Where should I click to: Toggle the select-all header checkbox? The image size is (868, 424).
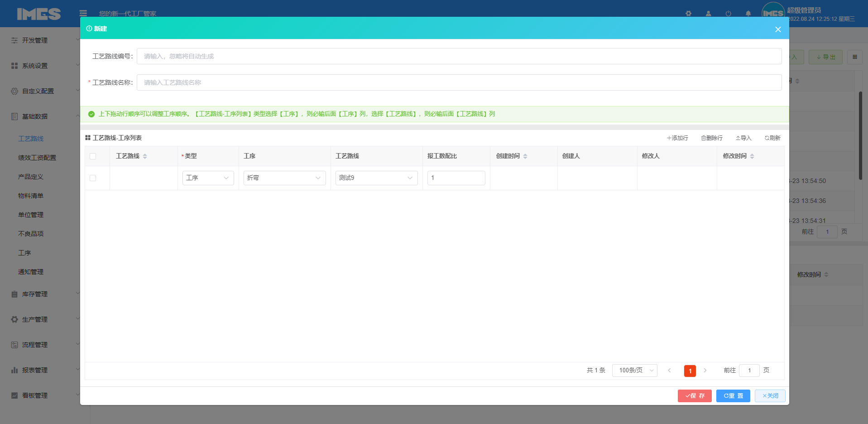[93, 156]
